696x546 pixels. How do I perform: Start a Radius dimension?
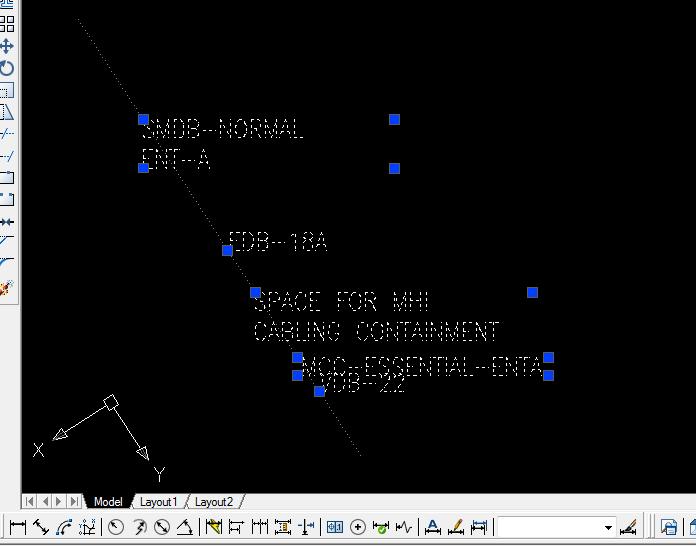116,527
